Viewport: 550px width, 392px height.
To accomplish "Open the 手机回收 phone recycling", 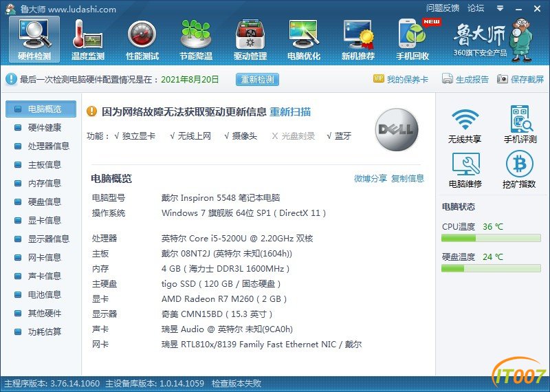I will [x=412, y=40].
